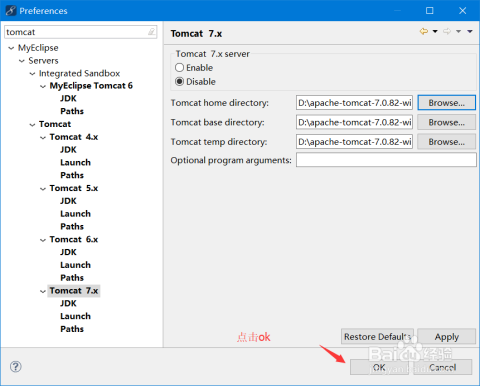The image size is (480, 386).
Task: Select Paths under Tomcat 6.x
Action: [x=72, y=278]
